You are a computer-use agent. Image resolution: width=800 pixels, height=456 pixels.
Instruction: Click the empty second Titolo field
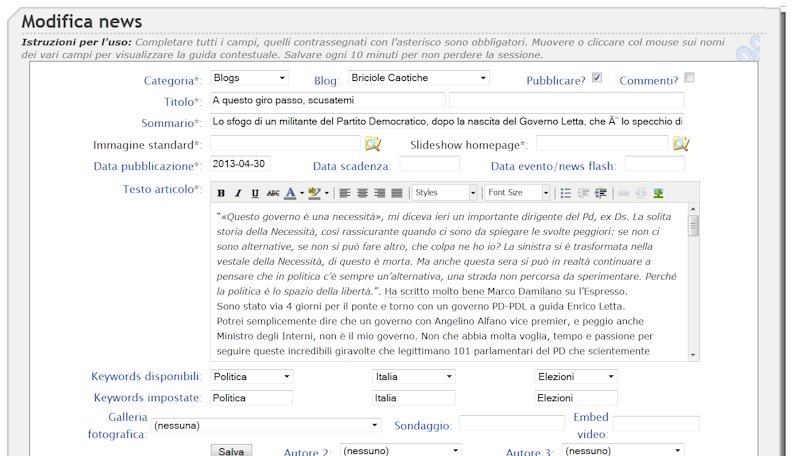[566, 100]
